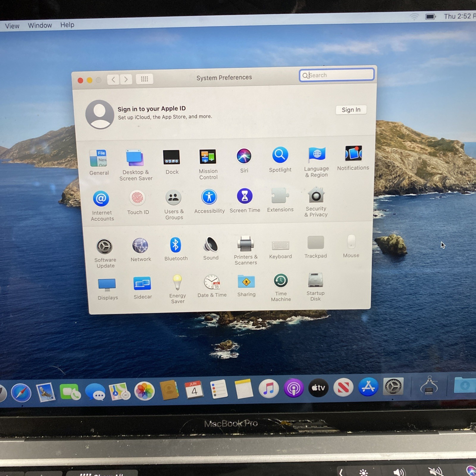
Task: Open Trackpad settings
Action: point(316,242)
